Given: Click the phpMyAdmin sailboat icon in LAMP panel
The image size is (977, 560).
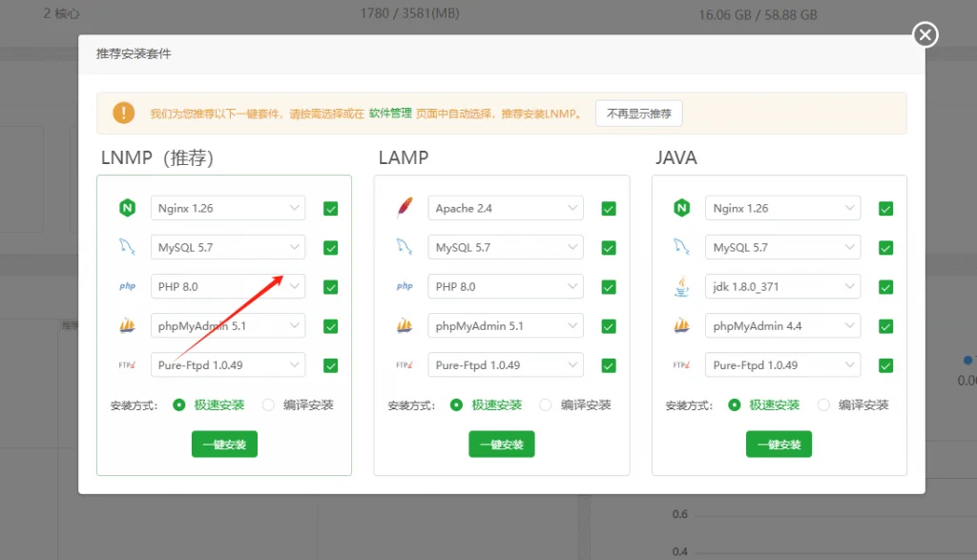Looking at the screenshot, I should [x=405, y=325].
